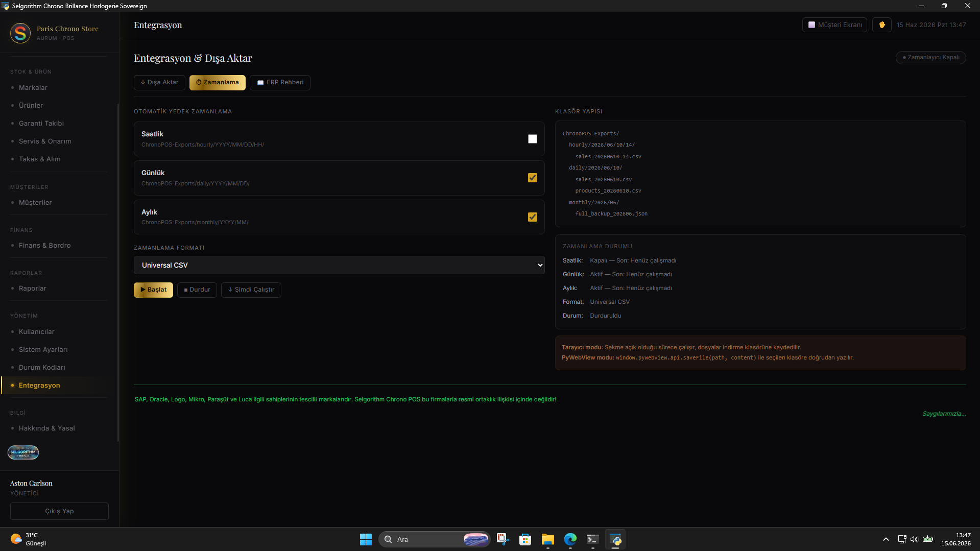This screenshot has width=980, height=551.
Task: Open Snipping Tool icon in taskbar
Action: [503, 539]
